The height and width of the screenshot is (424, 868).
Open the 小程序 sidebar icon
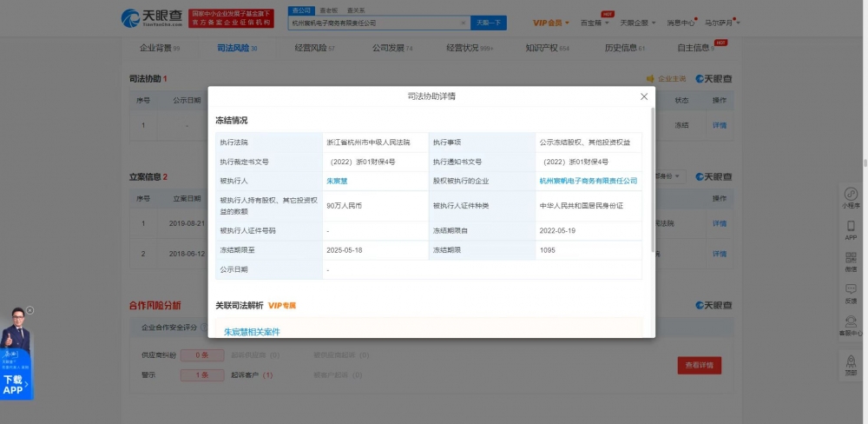coord(851,198)
